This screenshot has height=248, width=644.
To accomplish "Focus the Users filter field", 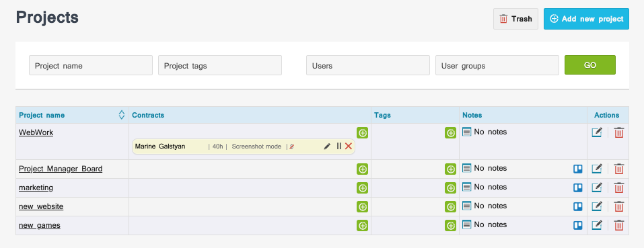I will coord(368,65).
